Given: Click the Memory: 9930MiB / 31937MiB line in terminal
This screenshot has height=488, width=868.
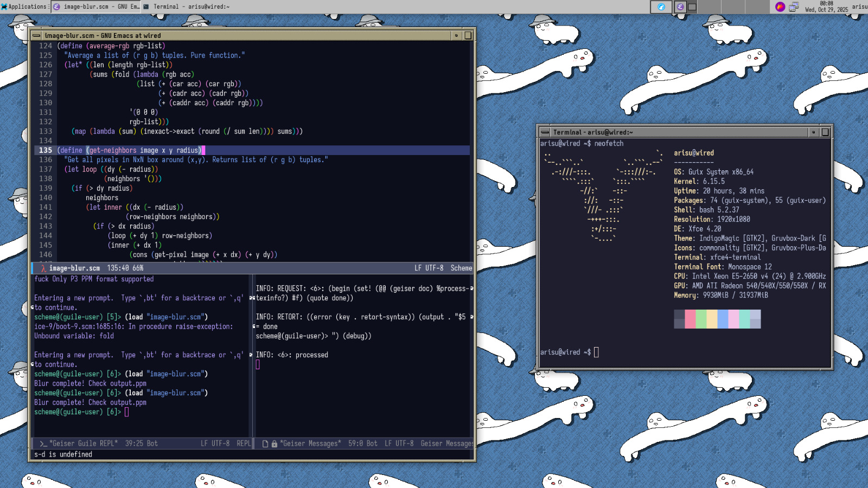Looking at the screenshot, I should pyautogui.click(x=721, y=296).
